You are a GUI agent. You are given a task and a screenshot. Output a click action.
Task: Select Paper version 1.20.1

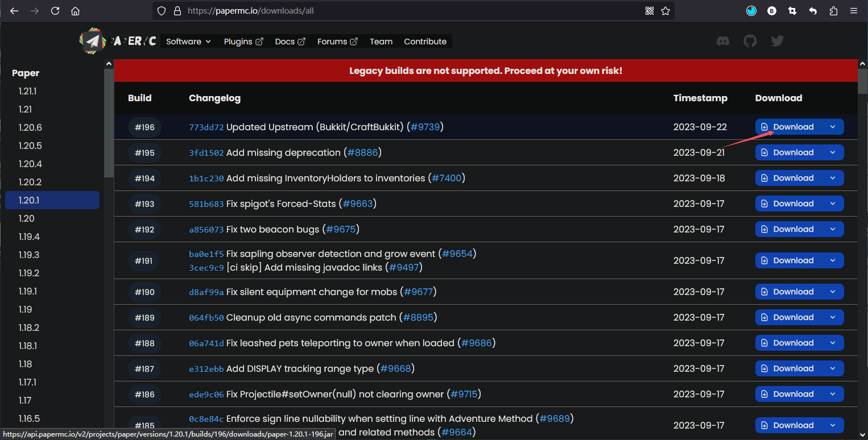52,200
